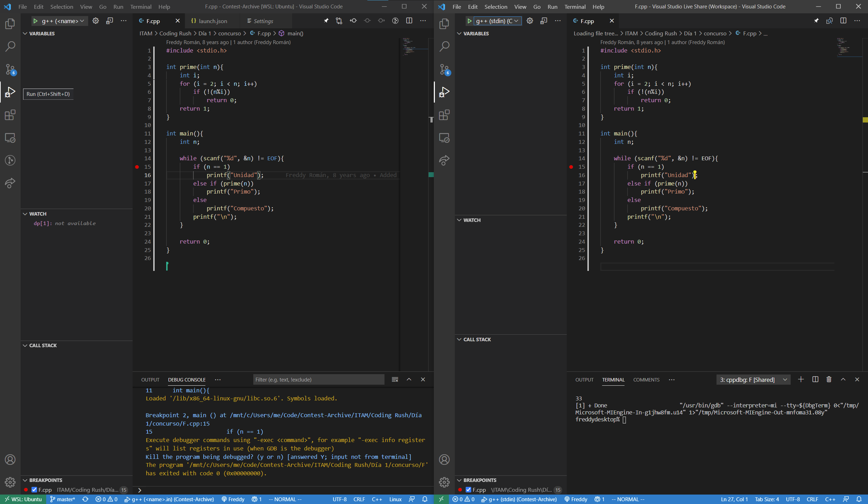The height and width of the screenshot is (504, 868).
Task: Maximize debug console panel in left window
Action: click(409, 379)
